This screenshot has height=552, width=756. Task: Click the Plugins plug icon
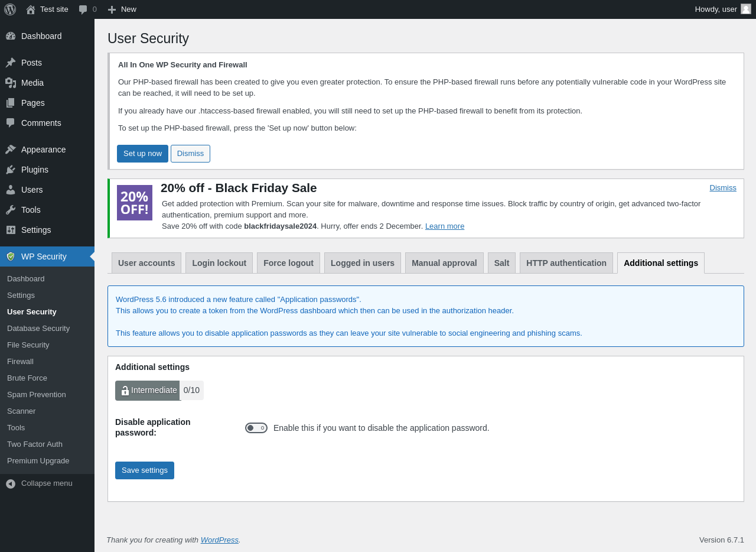tap(11, 170)
